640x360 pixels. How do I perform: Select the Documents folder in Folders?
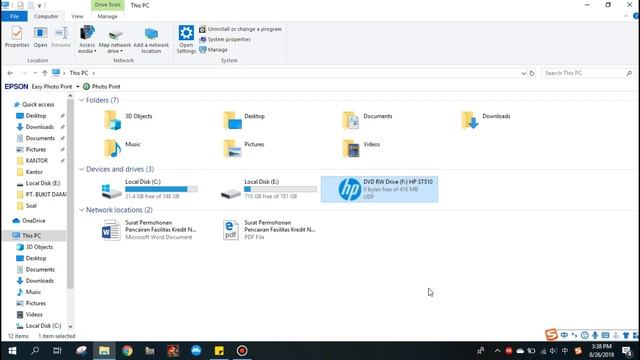pos(367,120)
